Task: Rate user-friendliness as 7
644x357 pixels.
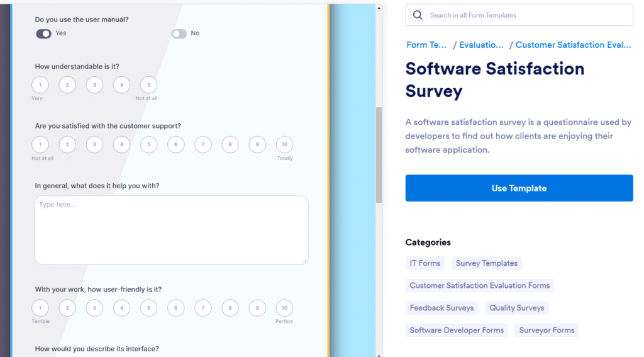Action: point(203,308)
